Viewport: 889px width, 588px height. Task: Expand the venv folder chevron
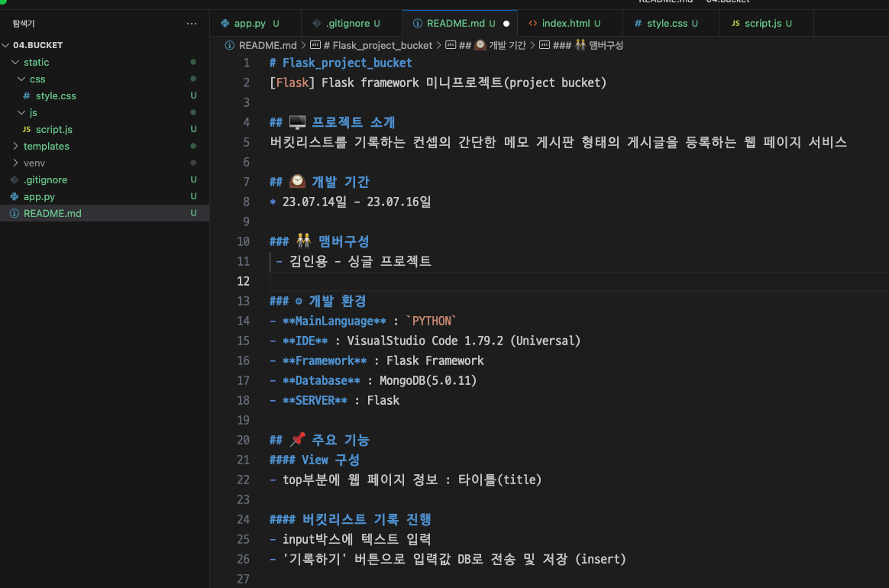point(15,163)
